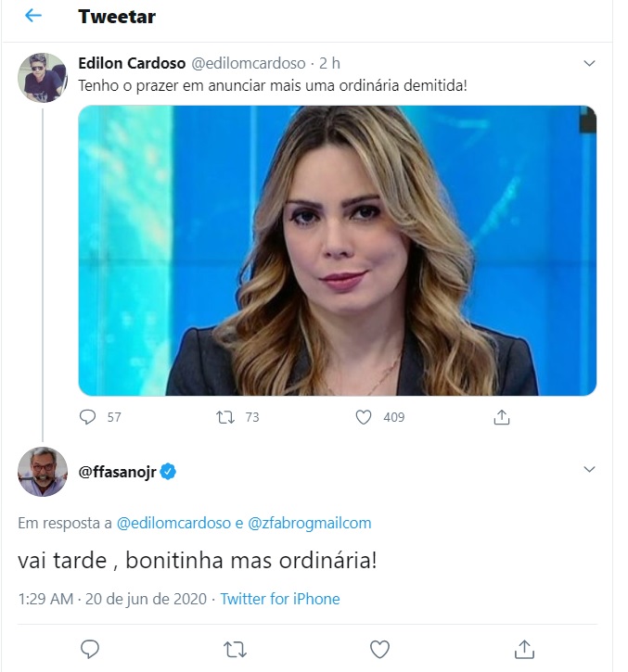The width and height of the screenshot is (628, 672).
Task: Reply to Edilon Cardoso's tweet (57 comments)
Action: click(x=88, y=417)
